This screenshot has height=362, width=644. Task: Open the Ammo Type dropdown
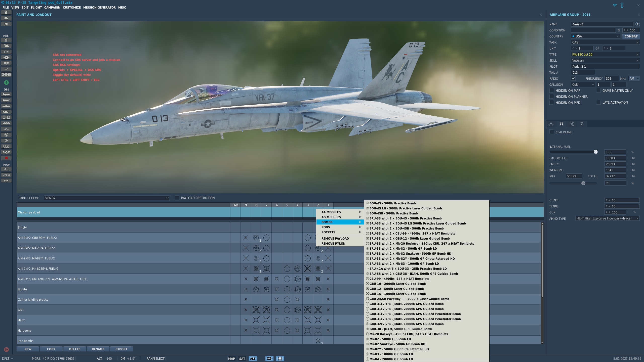[608, 218]
